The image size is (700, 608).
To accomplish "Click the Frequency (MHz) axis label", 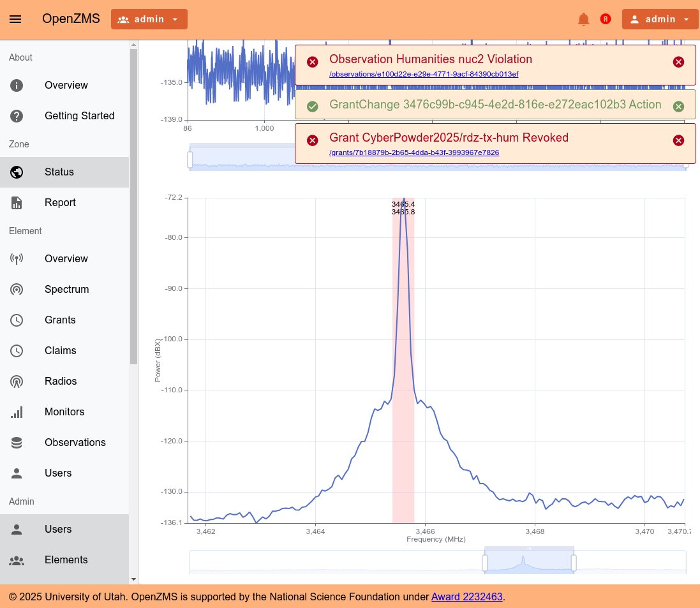I will click(x=436, y=539).
